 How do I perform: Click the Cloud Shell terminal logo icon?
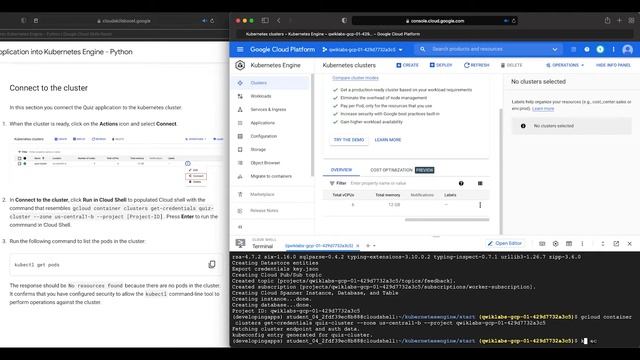[240, 244]
